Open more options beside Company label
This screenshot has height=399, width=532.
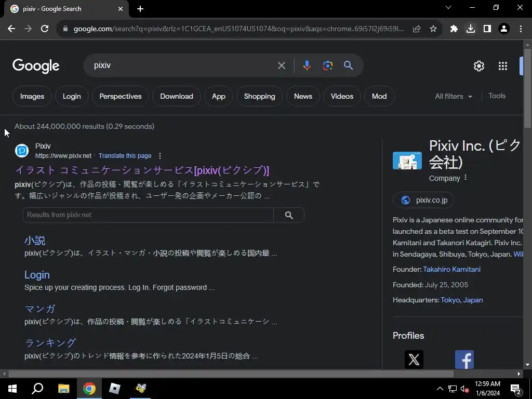point(465,178)
